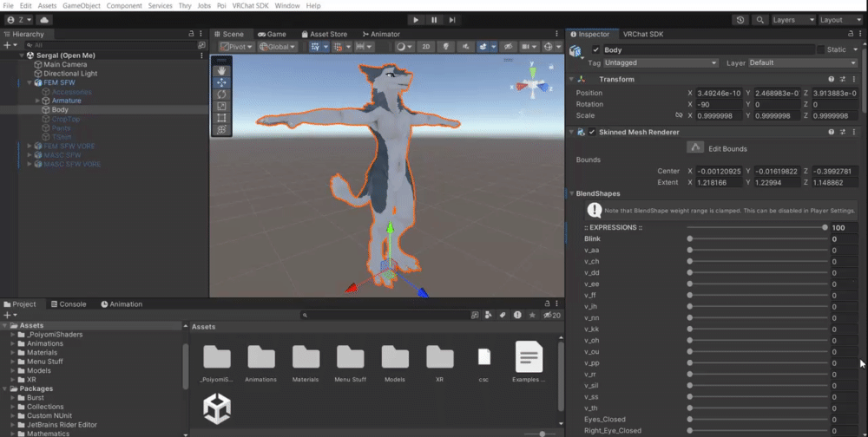Expand the _PoiyomiShaders folder tree
Viewport: 868px width, 437px height.
(13, 335)
